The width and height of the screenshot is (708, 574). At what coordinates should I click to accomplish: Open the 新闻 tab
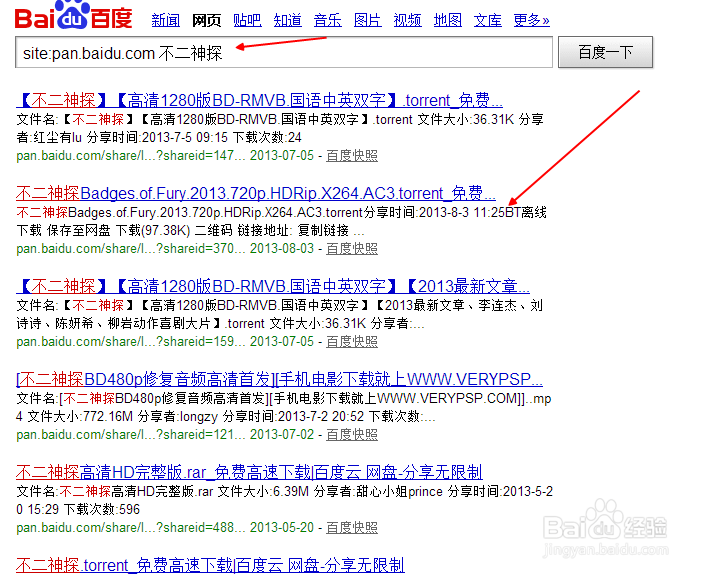click(x=166, y=20)
